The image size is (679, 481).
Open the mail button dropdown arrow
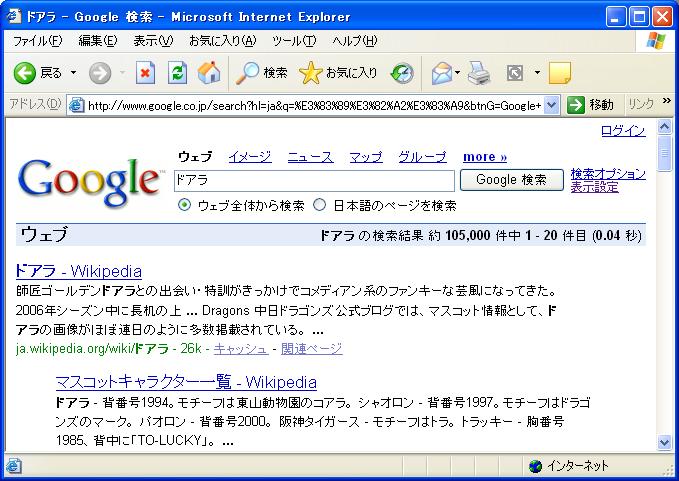click(457, 73)
